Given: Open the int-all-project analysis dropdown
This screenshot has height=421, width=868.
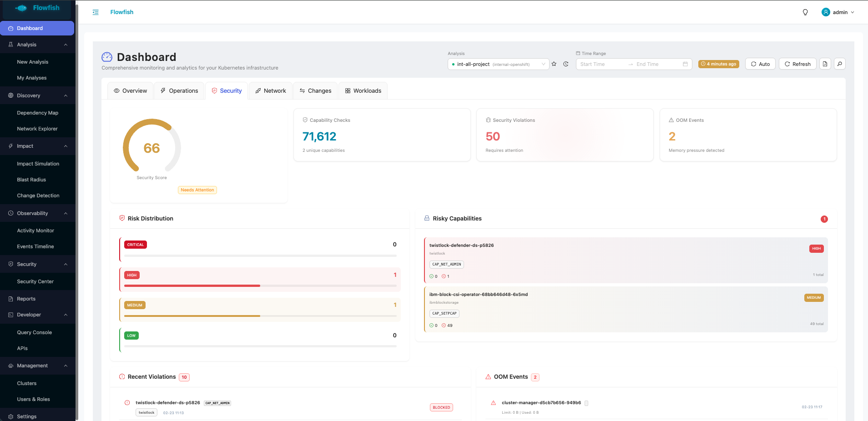Looking at the screenshot, I should tap(498, 64).
